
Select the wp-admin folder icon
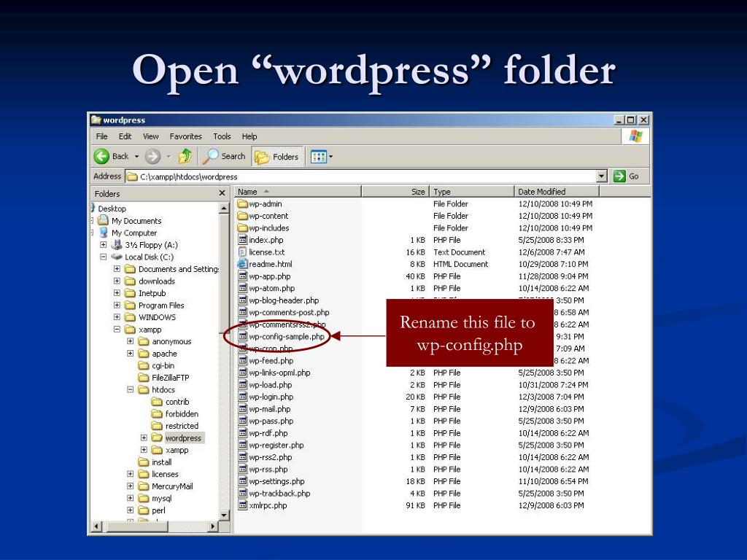(242, 204)
